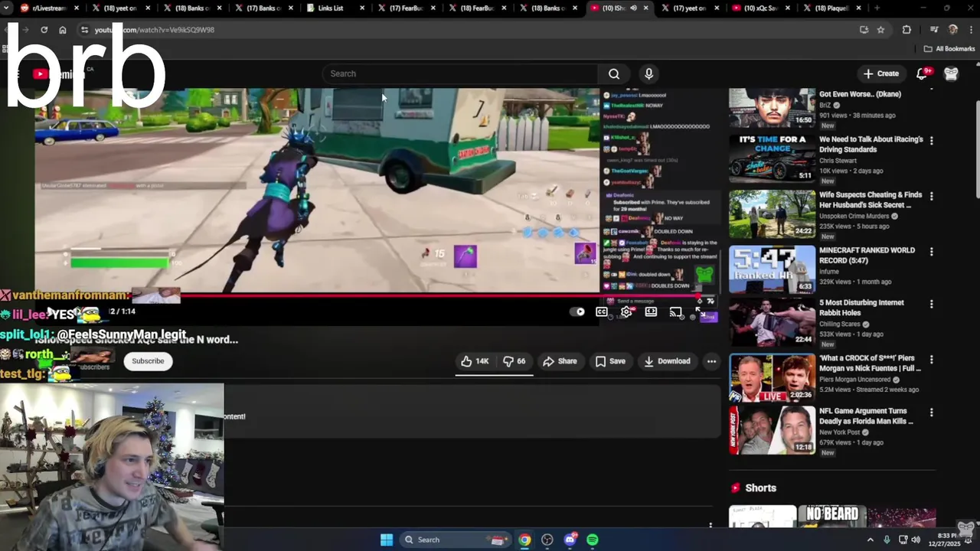The image size is (980, 551).
Task: Open 'NO BEARD' Shorts thumbnail
Action: tap(832, 517)
